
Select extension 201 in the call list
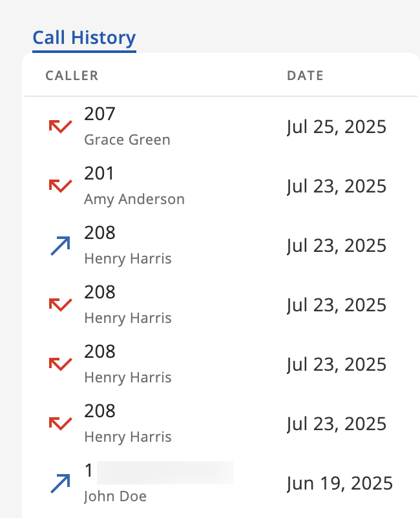(100, 174)
